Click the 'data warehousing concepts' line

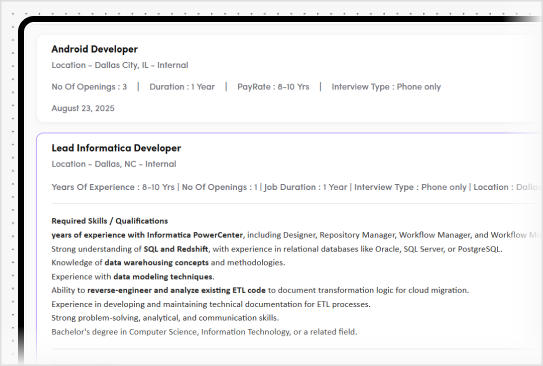coord(168,262)
